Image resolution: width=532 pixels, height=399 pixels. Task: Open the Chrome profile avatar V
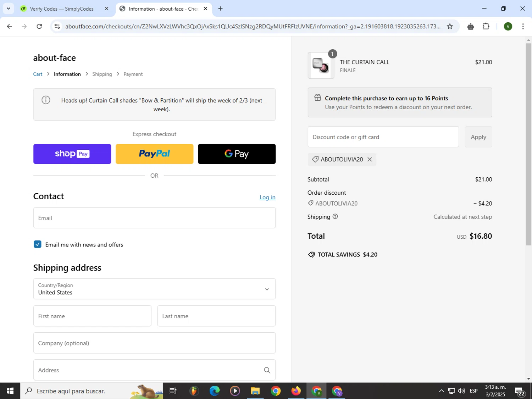(x=508, y=26)
